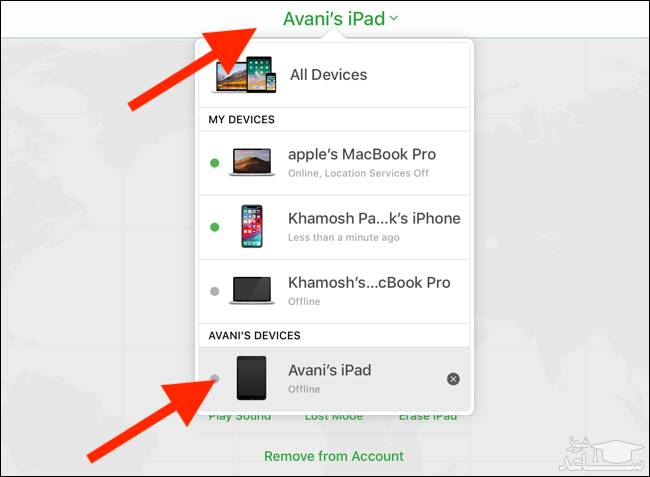Viewport: 650px width, 477px height.
Task: Click the All Devices group icon
Action: click(245, 75)
